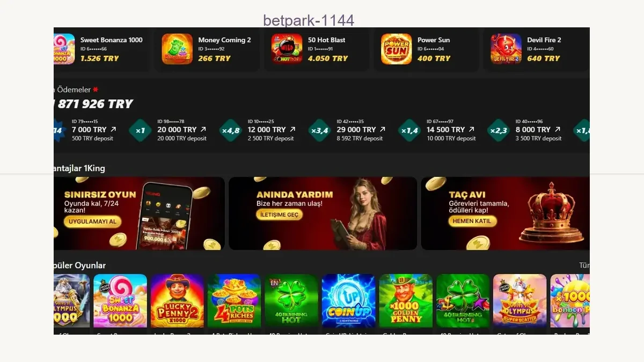This screenshot has width=644, height=362.
Task: Click the arrow icon beside 29 000 TRY
Action: pos(382,129)
